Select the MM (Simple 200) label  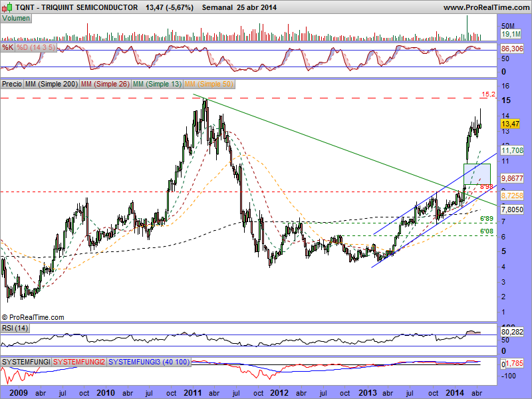pyautogui.click(x=51, y=84)
